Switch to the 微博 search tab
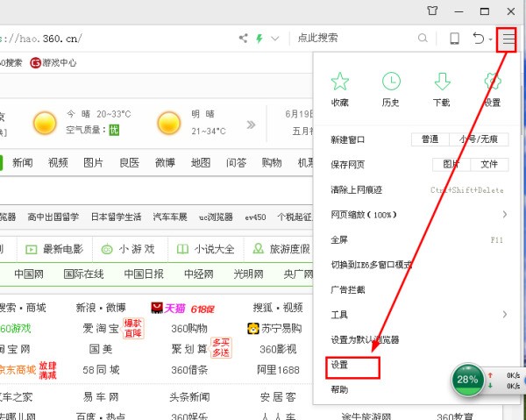 point(165,163)
